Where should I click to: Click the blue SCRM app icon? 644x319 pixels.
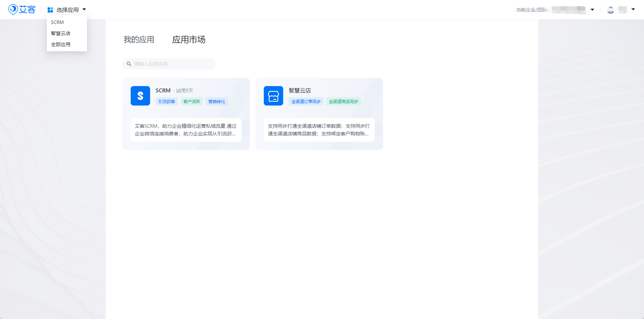coord(140,96)
